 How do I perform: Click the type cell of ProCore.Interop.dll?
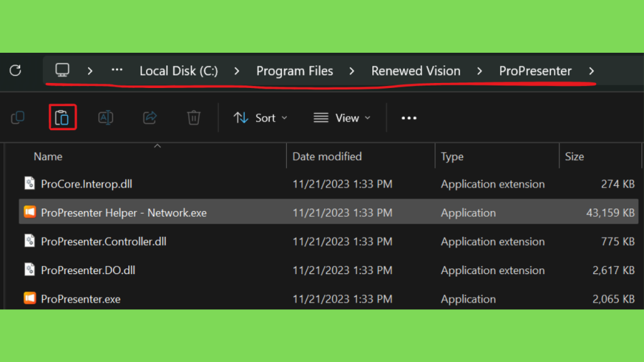click(493, 184)
